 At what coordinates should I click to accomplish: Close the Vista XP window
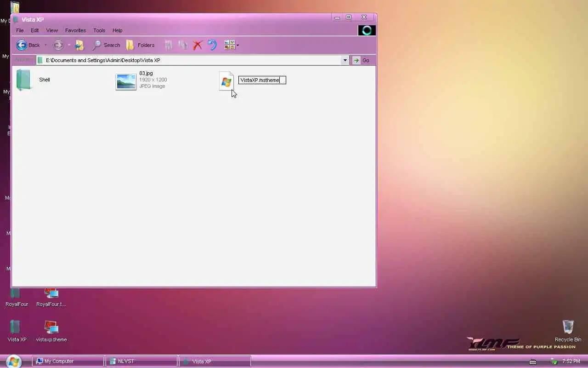pos(364,17)
